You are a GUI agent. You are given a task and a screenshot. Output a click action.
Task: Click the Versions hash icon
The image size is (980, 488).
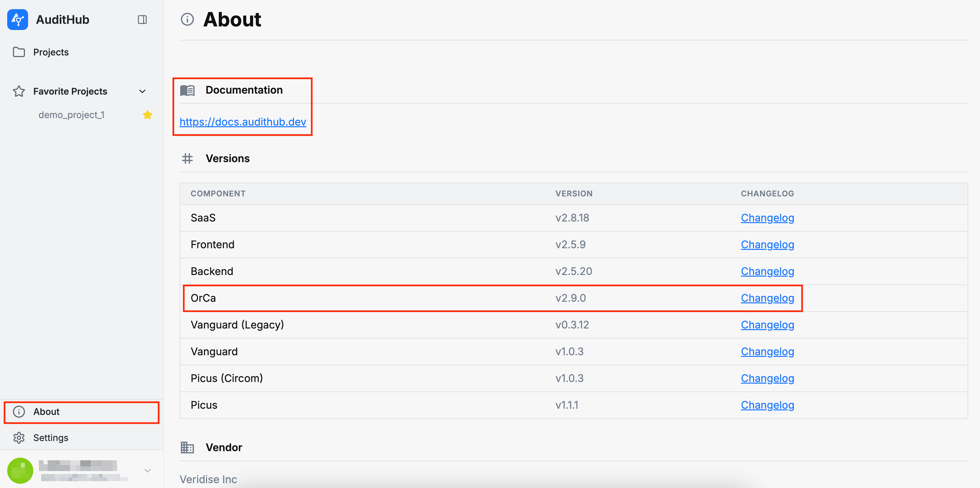187,159
